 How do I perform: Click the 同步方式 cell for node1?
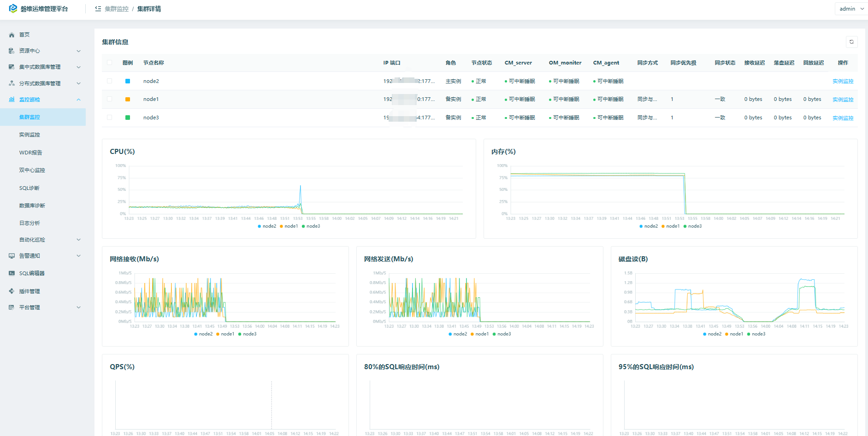647,99
